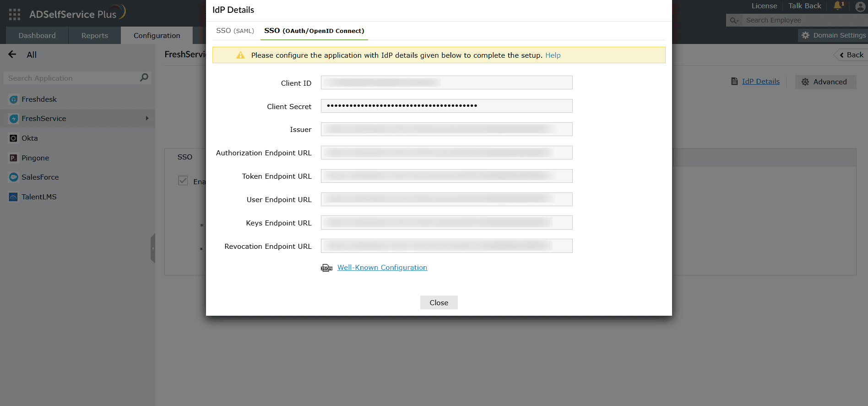Click the ADSelfService Plus logo
Screen dimensions: 868x406
click(77, 13)
